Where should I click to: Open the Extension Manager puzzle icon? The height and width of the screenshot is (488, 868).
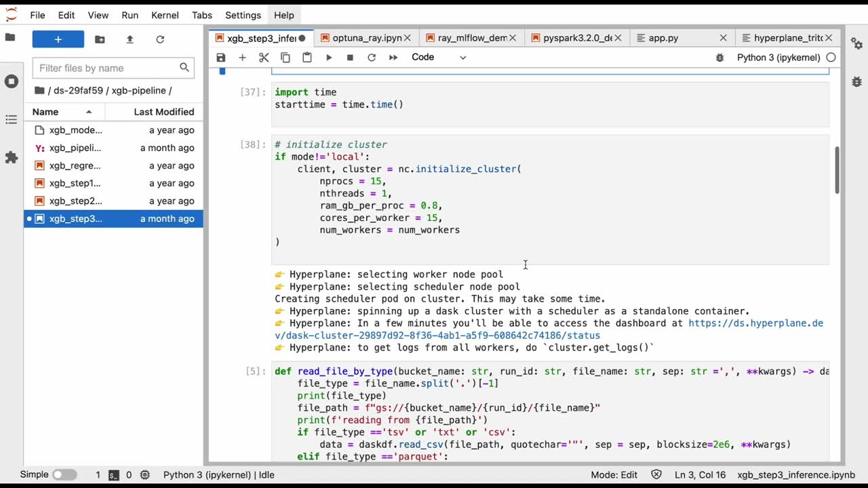11,157
